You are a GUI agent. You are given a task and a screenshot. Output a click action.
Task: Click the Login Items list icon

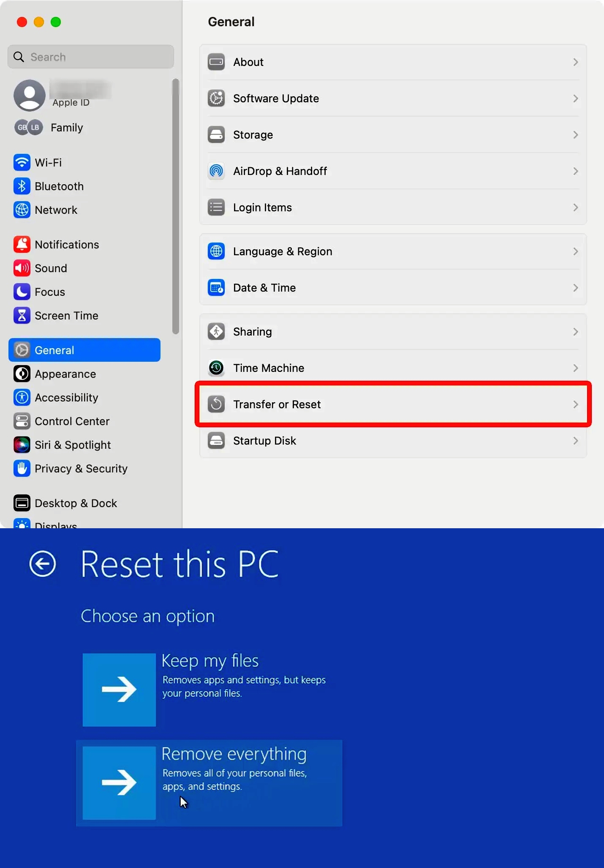tap(216, 207)
